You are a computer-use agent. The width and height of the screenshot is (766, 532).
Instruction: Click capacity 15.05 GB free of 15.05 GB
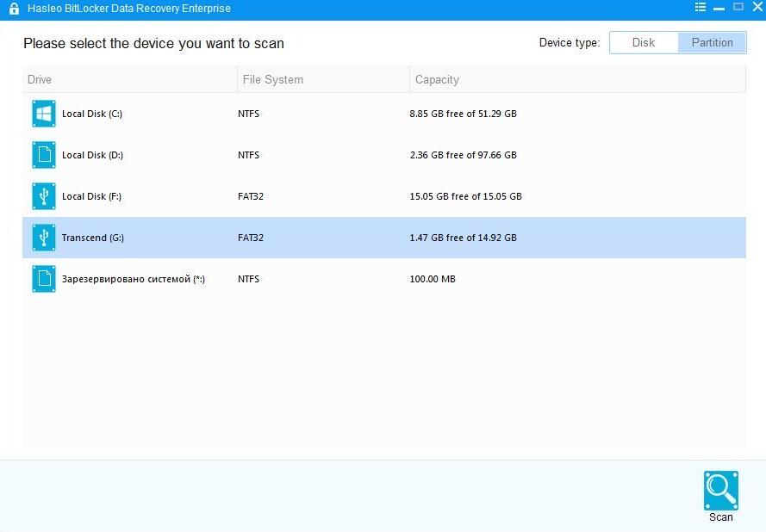coord(465,196)
